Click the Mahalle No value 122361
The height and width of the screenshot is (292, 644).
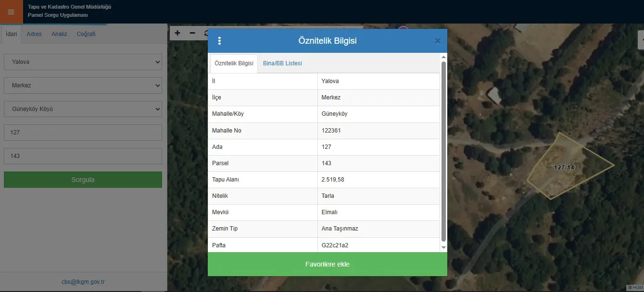tap(331, 131)
